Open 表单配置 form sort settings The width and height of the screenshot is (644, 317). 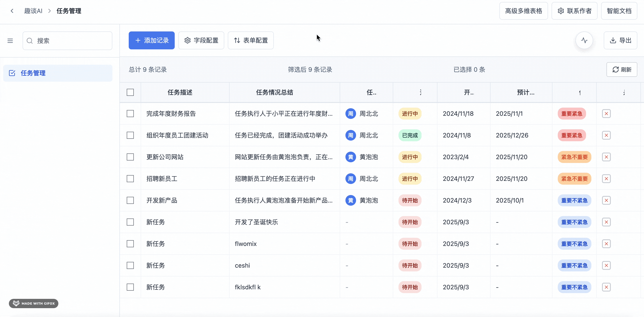click(x=251, y=41)
